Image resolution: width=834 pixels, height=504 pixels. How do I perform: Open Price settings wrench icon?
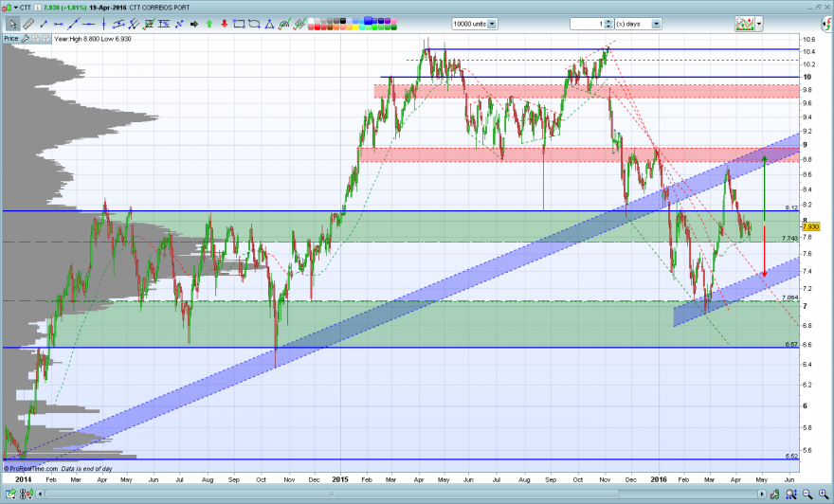pos(25,39)
